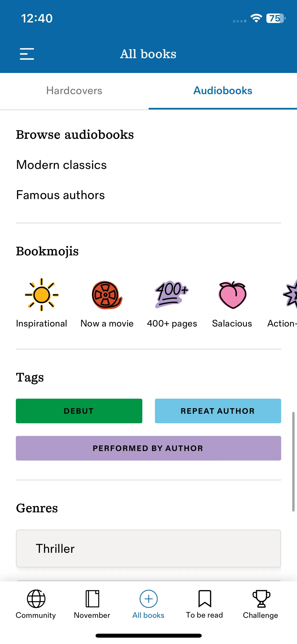Open Community globe icon in bottom bar
The width and height of the screenshot is (297, 644).
pyautogui.click(x=36, y=599)
